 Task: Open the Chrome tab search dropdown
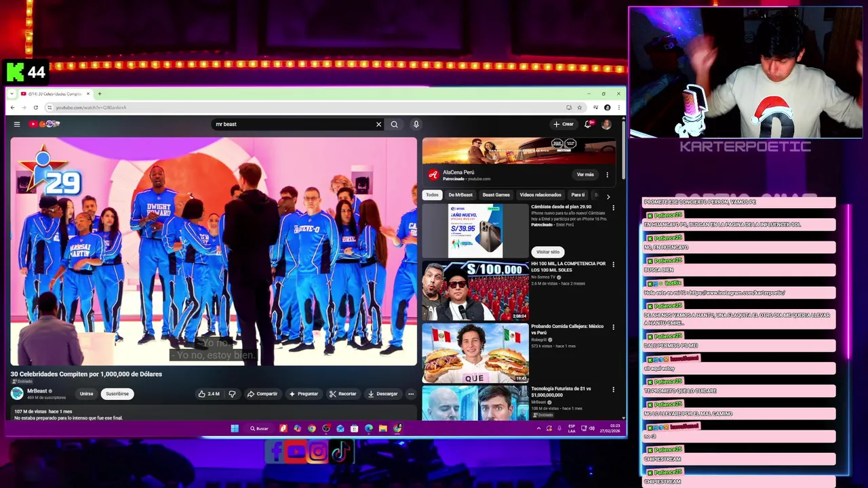[12, 94]
